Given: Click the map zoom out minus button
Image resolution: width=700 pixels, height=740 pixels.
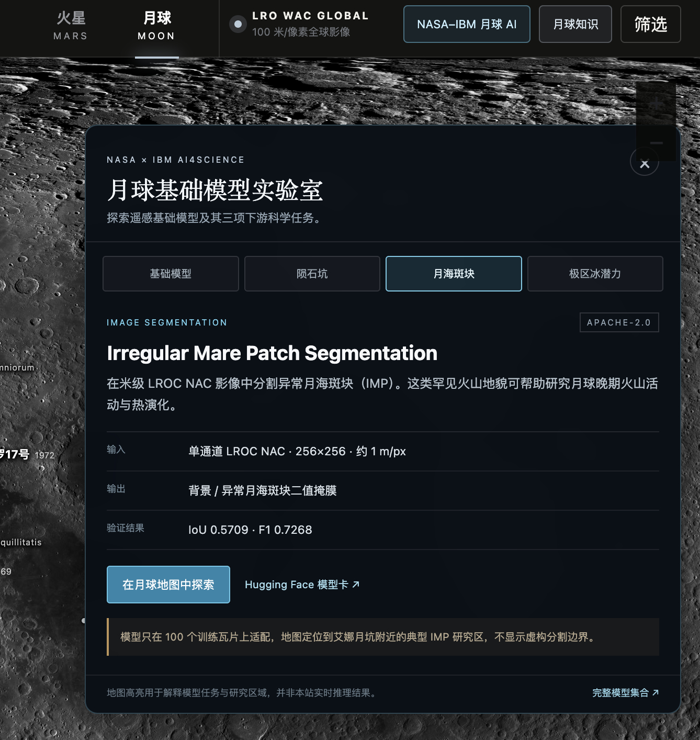Looking at the screenshot, I should (x=656, y=142).
